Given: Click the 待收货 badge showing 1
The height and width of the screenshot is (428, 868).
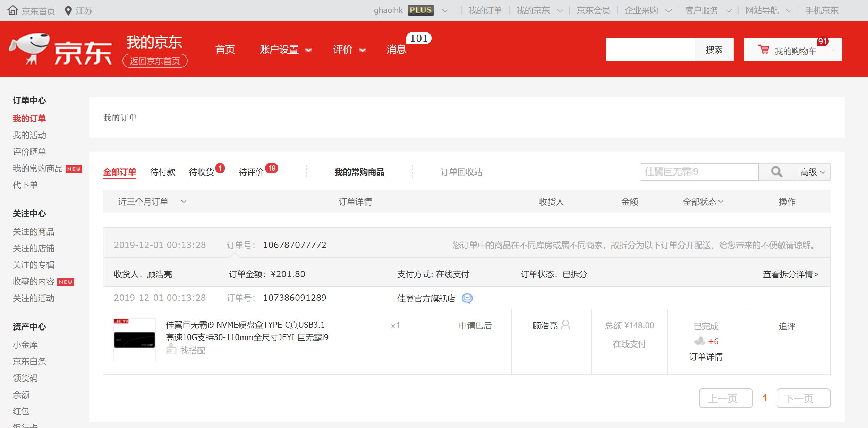Looking at the screenshot, I should [220, 168].
